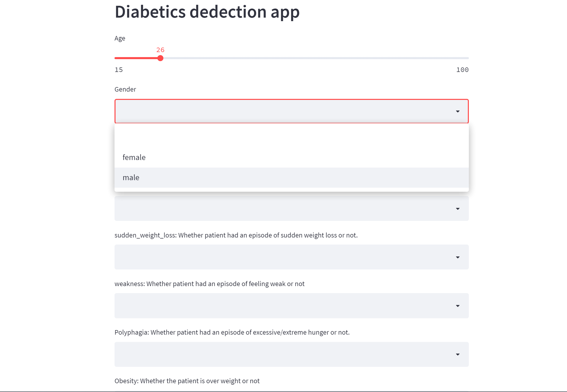Click the gray unfilled Age slider track
This screenshot has height=392, width=567.
(315, 58)
